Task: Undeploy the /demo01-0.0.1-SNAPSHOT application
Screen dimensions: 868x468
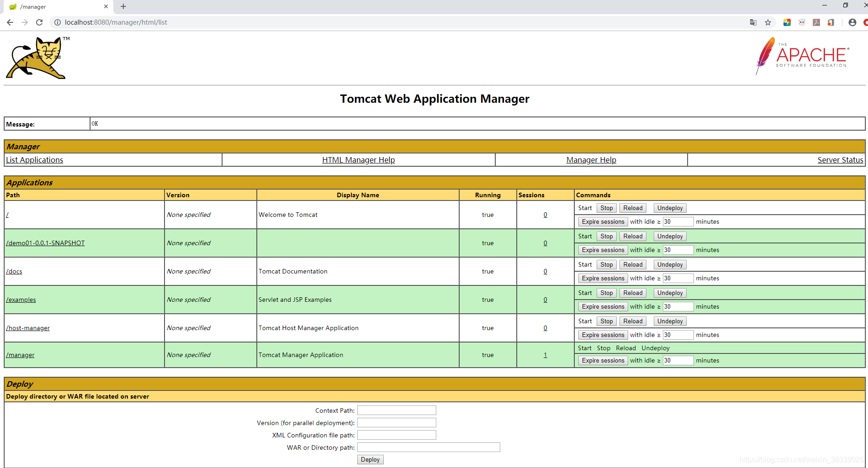Action: click(x=670, y=236)
